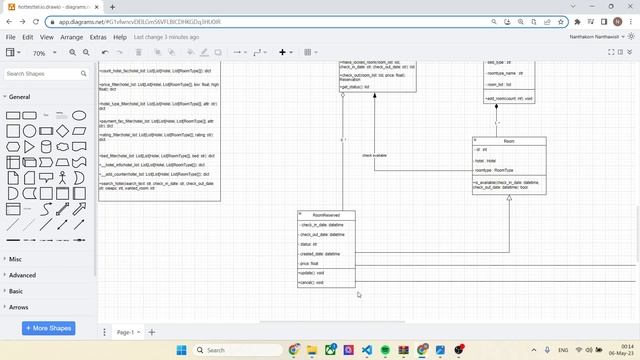The image size is (640, 360).
Task: Open the pages three-dot menu
Action: point(104,332)
